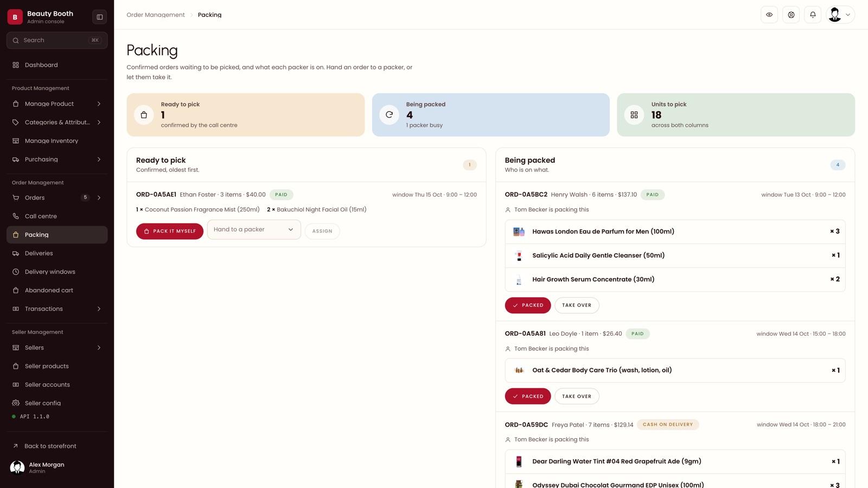Open Manage Inventory page

coord(57,140)
